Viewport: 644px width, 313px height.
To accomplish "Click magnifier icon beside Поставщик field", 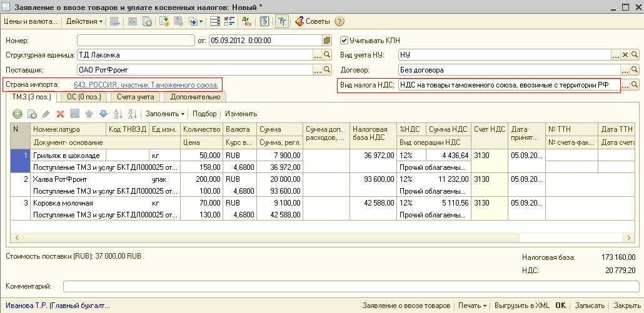I will tap(327, 70).
